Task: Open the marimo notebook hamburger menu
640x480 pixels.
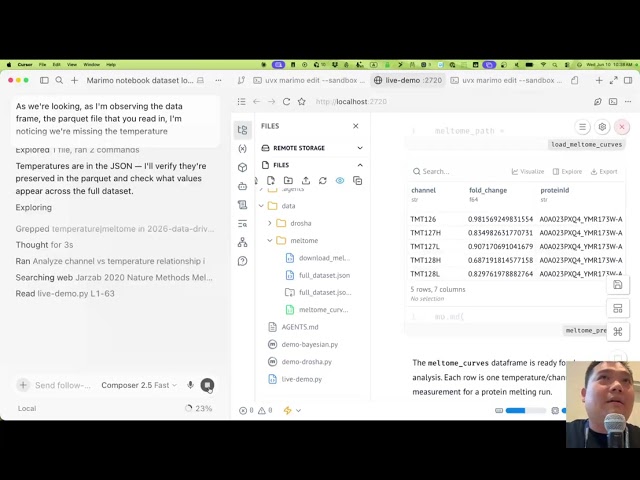Action: pos(582,127)
